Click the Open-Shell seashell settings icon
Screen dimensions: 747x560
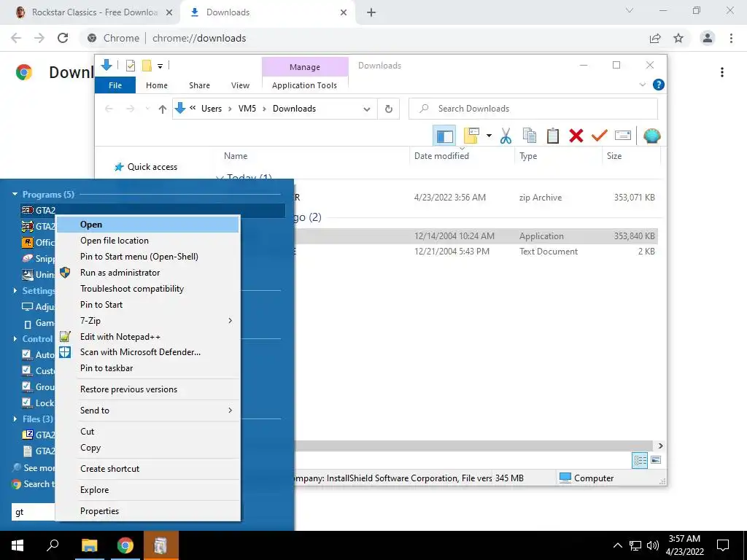point(651,136)
